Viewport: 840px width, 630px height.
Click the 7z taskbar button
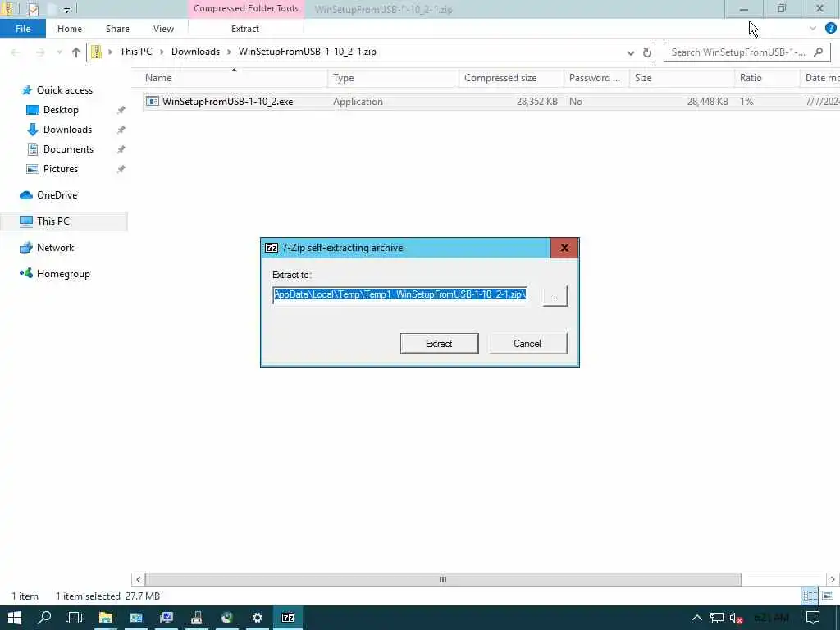point(288,618)
